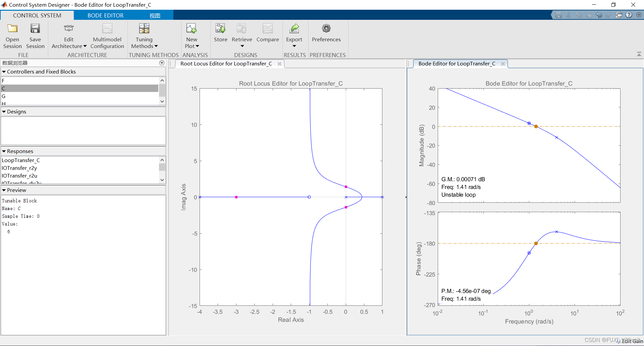The image size is (644, 346).
Task: Open Help from the toolbar
Action: [x=629, y=15]
